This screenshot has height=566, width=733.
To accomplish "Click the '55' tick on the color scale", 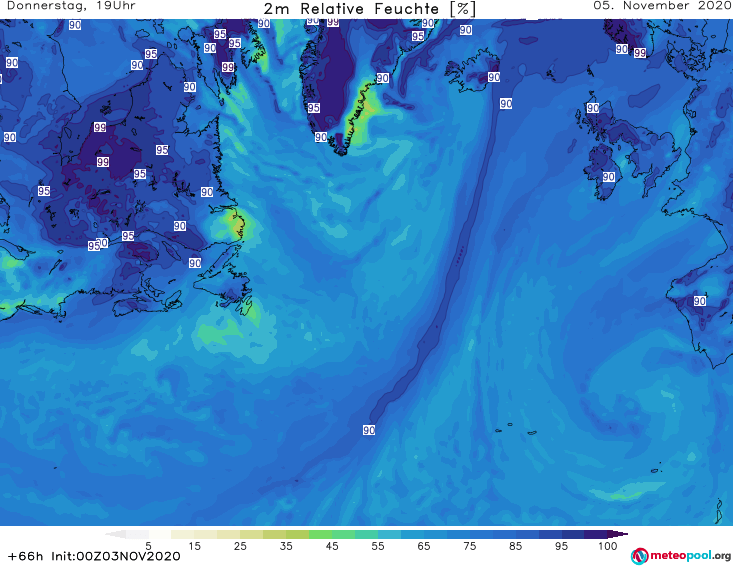I will [x=378, y=546].
